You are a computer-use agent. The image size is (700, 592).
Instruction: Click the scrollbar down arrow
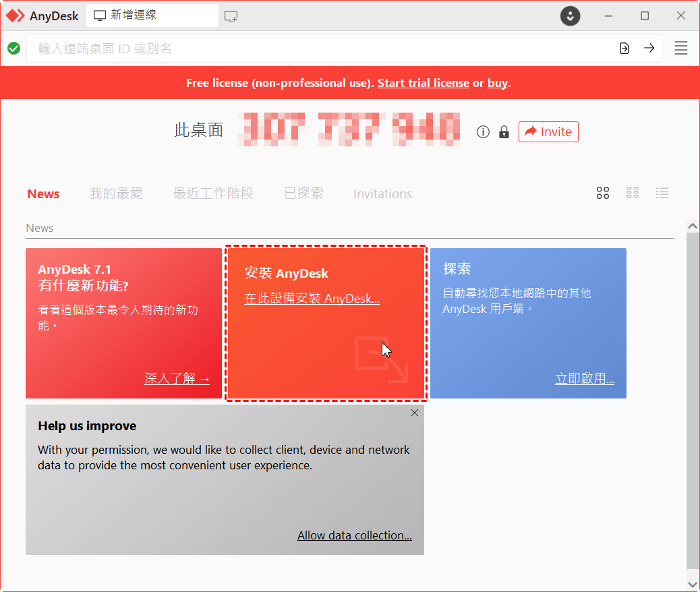tap(693, 584)
